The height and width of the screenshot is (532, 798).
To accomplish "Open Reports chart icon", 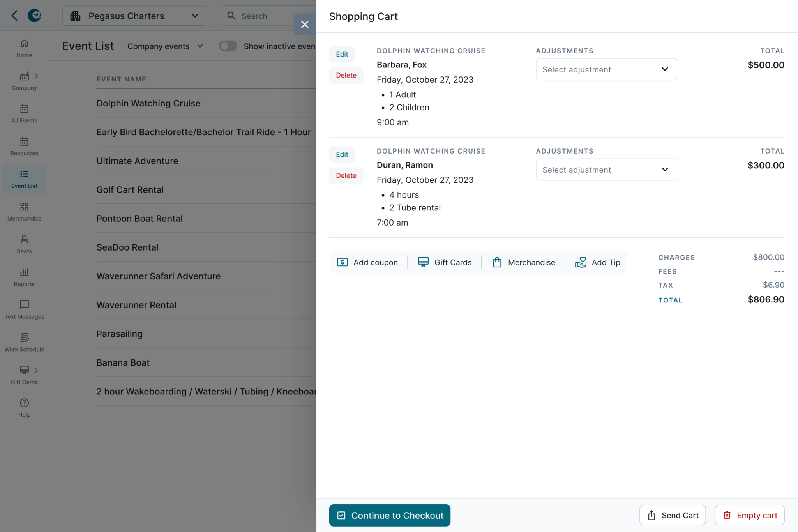I will pos(24,272).
